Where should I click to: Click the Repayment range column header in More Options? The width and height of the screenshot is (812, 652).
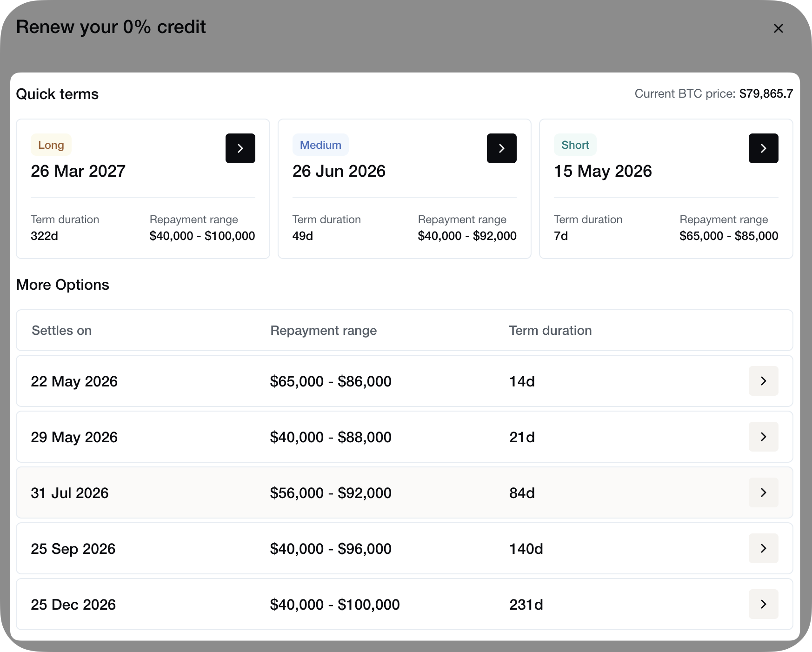click(324, 331)
